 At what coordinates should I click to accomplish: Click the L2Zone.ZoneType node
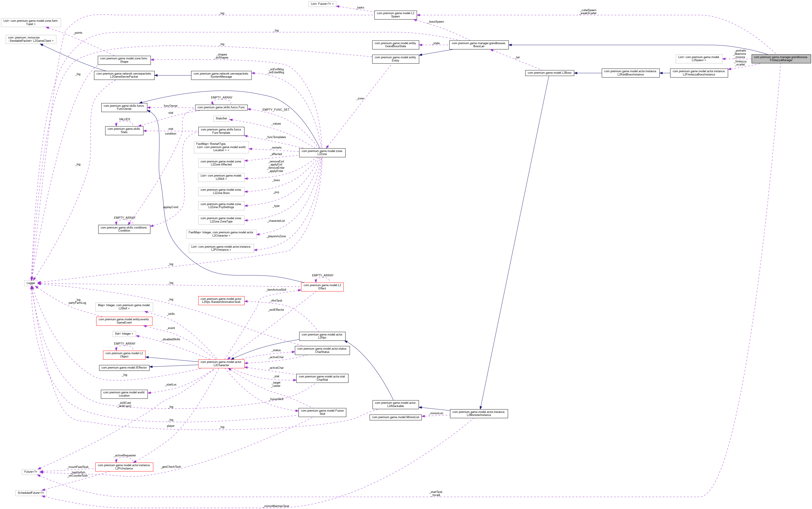[x=221, y=220]
